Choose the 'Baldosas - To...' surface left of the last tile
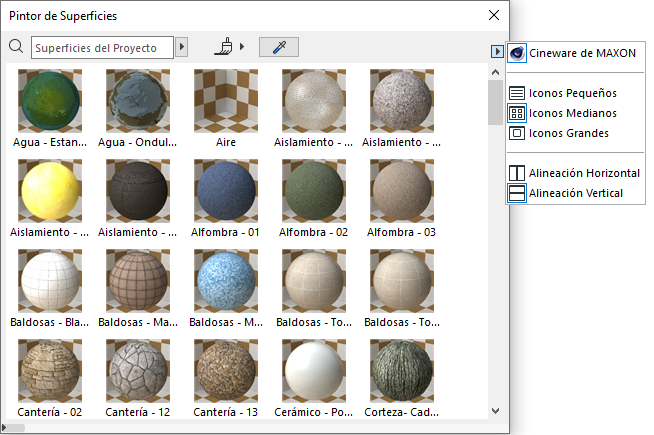This screenshot has height=435, width=654. [x=314, y=281]
